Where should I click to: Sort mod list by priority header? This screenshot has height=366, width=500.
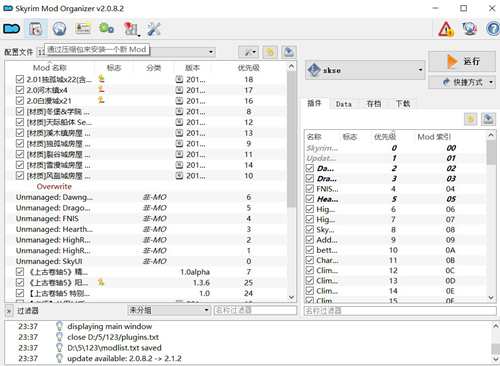[x=249, y=68]
